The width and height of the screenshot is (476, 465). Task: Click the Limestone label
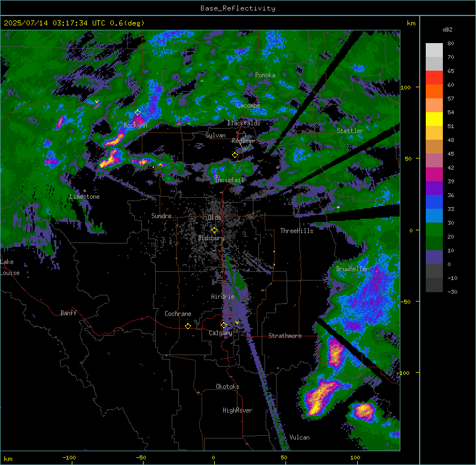84,197
